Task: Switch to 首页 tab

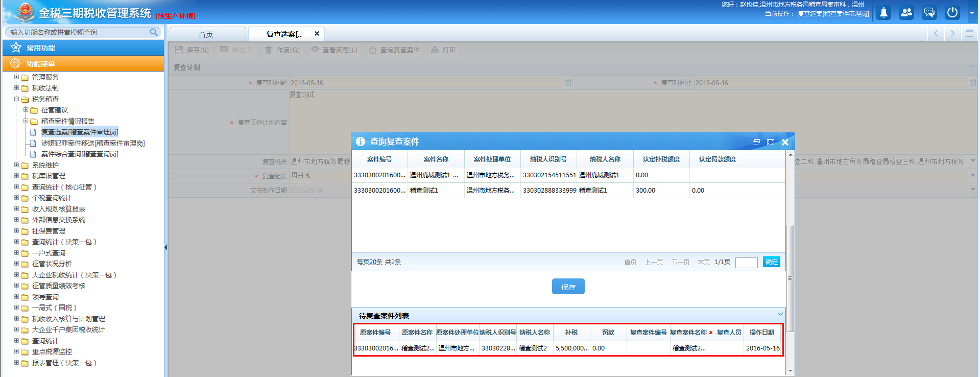Action: tap(207, 34)
